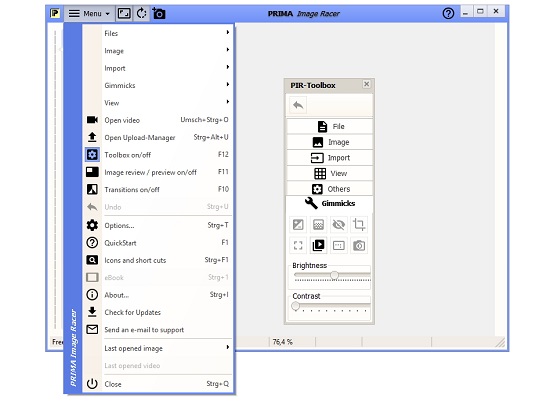Select the Gimmicks toolbox section
The image size is (550, 404).
(x=330, y=203)
